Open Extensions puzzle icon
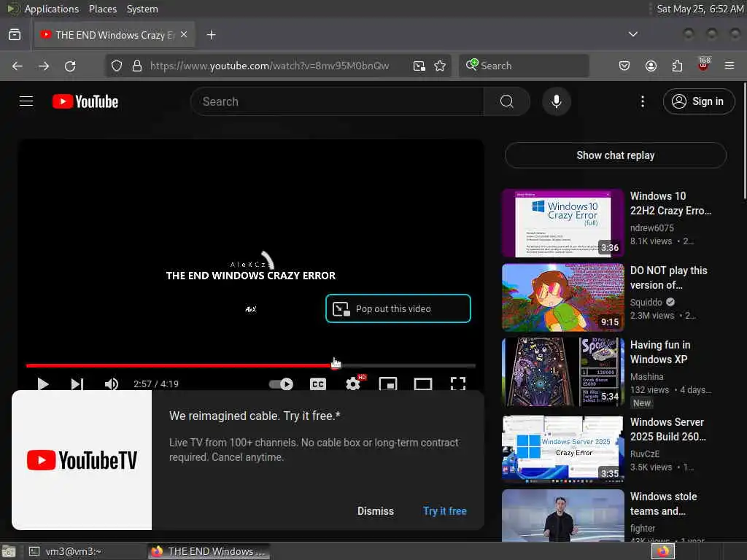This screenshot has height=560, width=747. 677,66
